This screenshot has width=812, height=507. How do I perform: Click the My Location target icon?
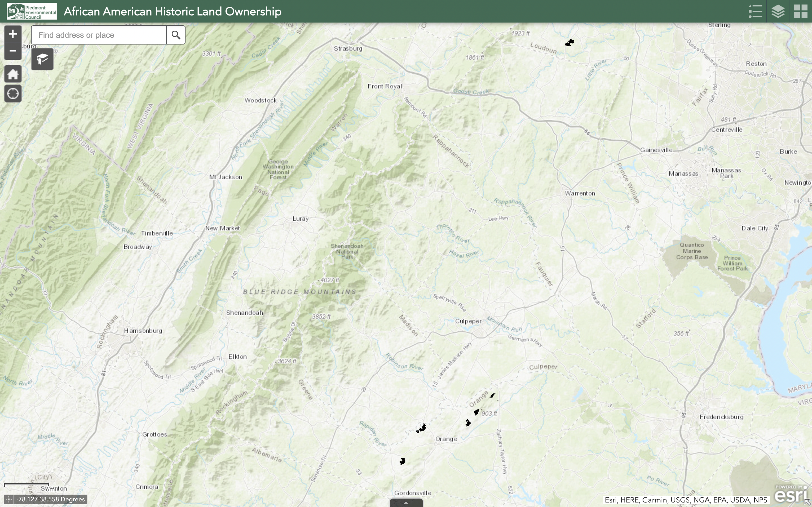[x=13, y=94]
